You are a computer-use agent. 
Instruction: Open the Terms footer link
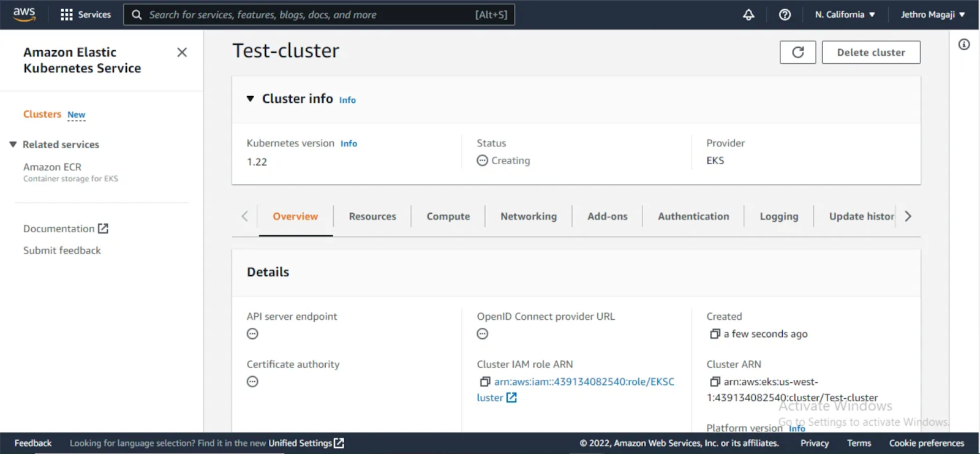tap(859, 443)
